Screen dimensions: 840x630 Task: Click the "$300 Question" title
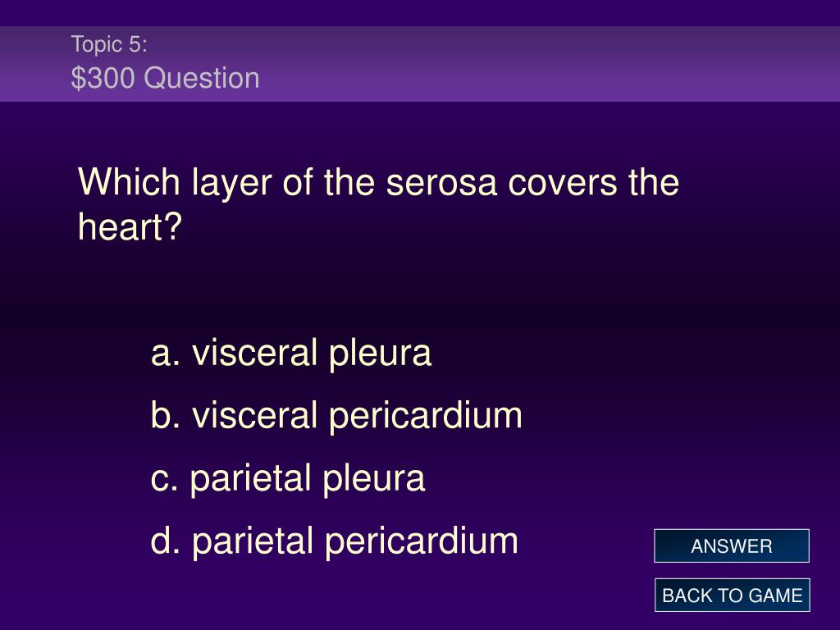tap(166, 78)
